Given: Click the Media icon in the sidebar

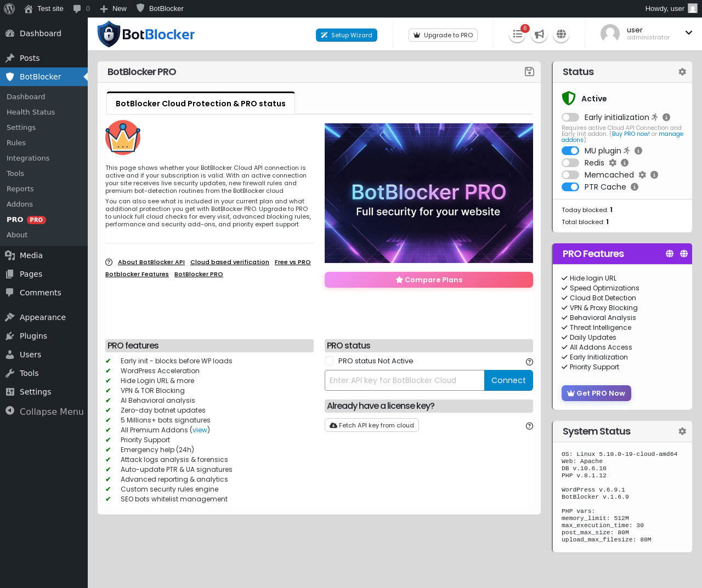Looking at the screenshot, I should point(10,255).
